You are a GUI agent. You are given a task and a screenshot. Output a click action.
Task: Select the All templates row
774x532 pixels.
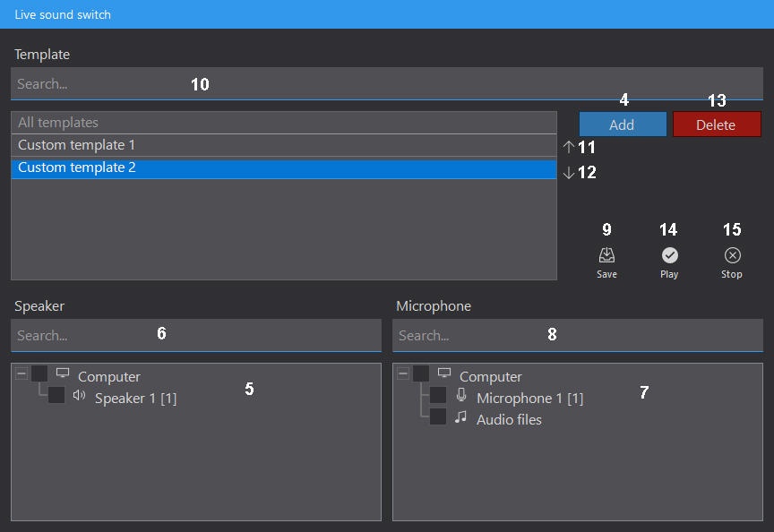pos(284,123)
